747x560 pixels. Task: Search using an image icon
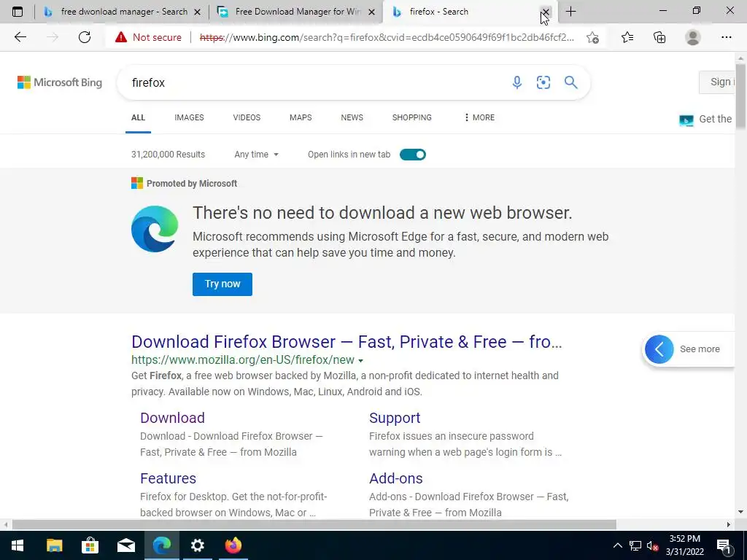[x=543, y=82]
